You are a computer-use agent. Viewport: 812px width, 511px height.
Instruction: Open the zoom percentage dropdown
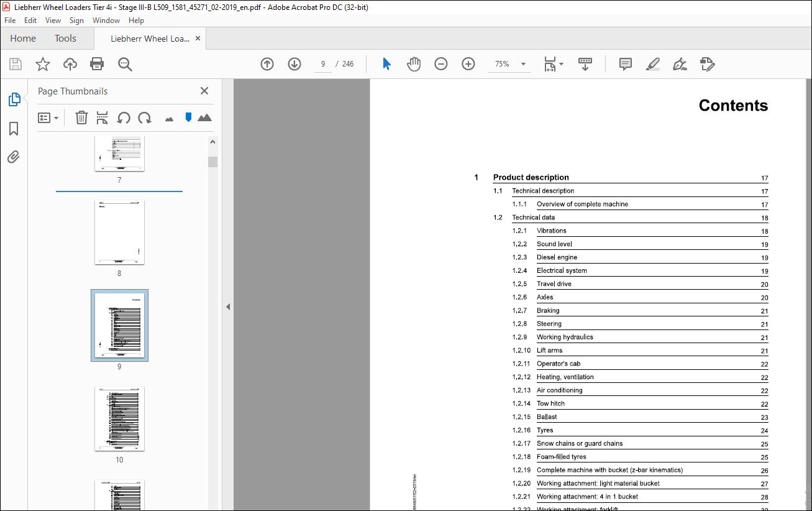[x=523, y=64]
